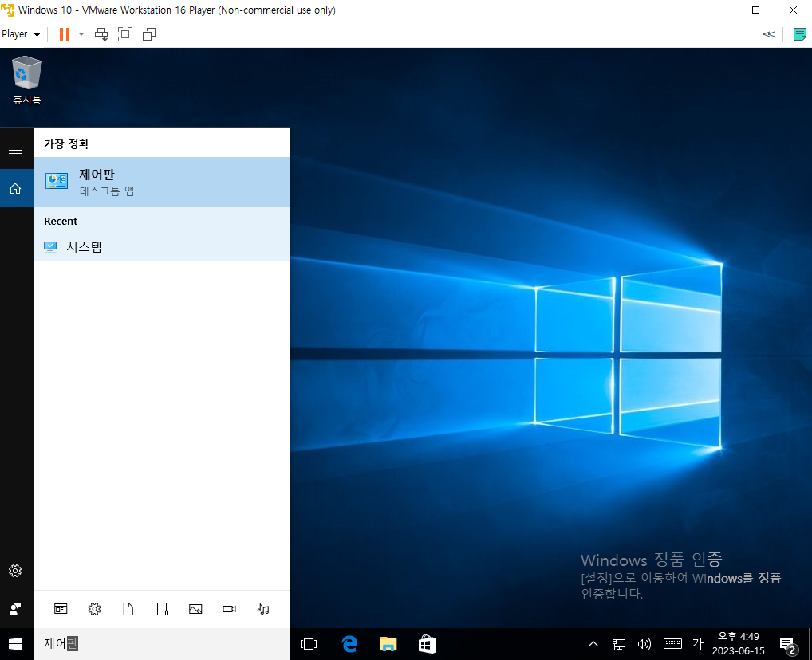Open the touch keyboard tray icon
This screenshot has height=660, width=812.
coord(672,644)
